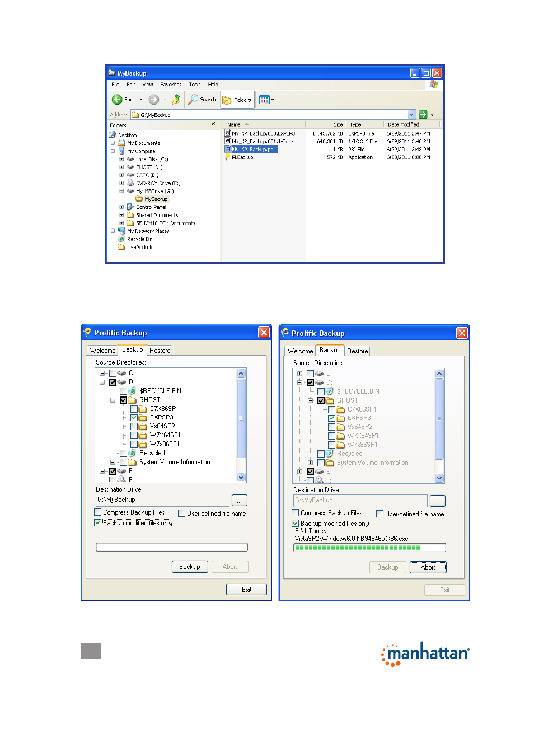
Task: Close the Folders pane with its X
Action: tap(213, 124)
